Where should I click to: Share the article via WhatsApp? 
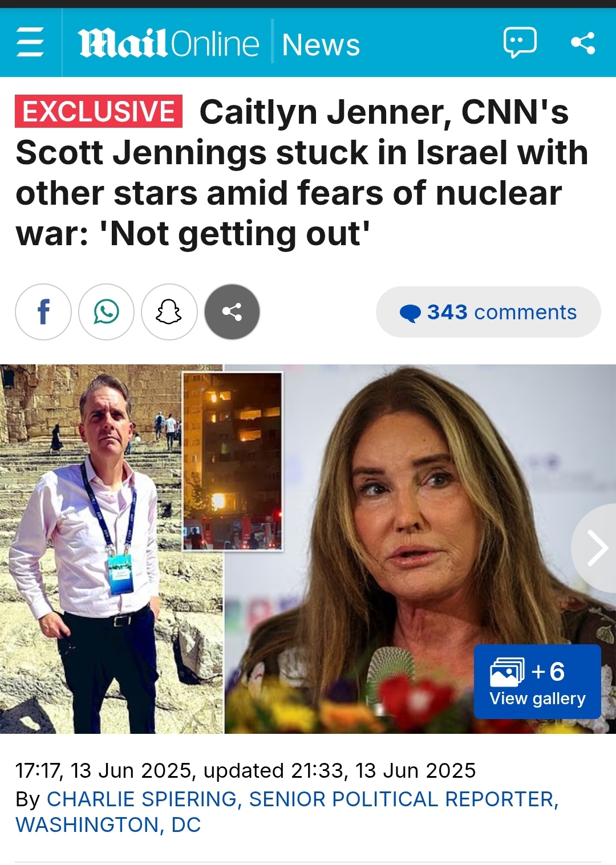click(x=107, y=312)
